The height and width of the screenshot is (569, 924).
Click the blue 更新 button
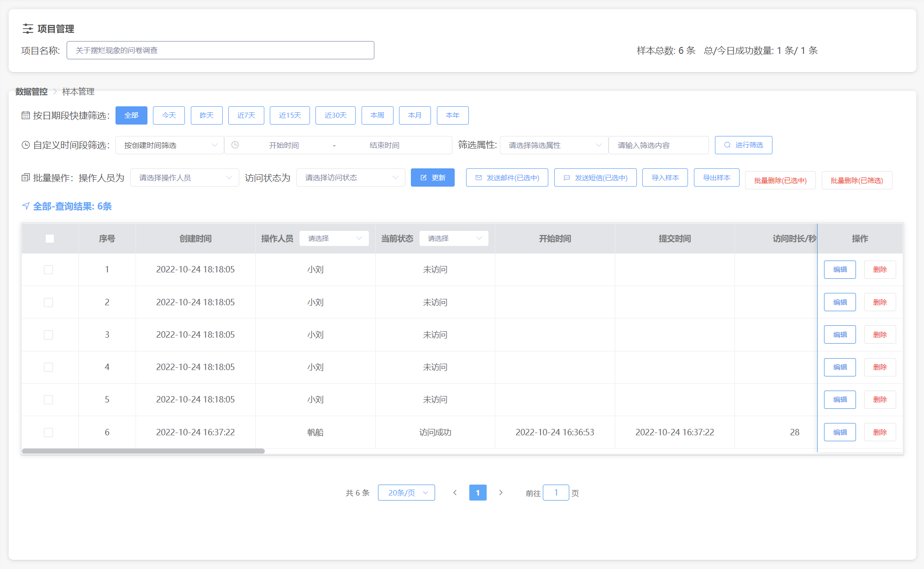(x=433, y=177)
